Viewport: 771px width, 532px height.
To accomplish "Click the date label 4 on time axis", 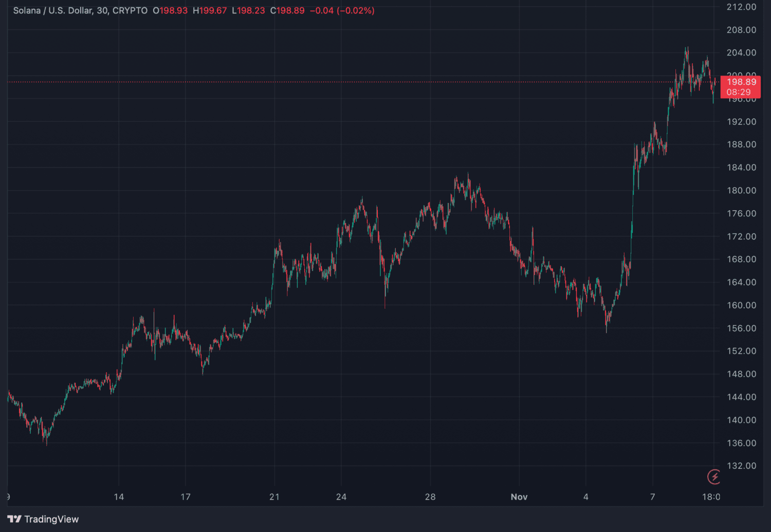I will pyautogui.click(x=586, y=497).
